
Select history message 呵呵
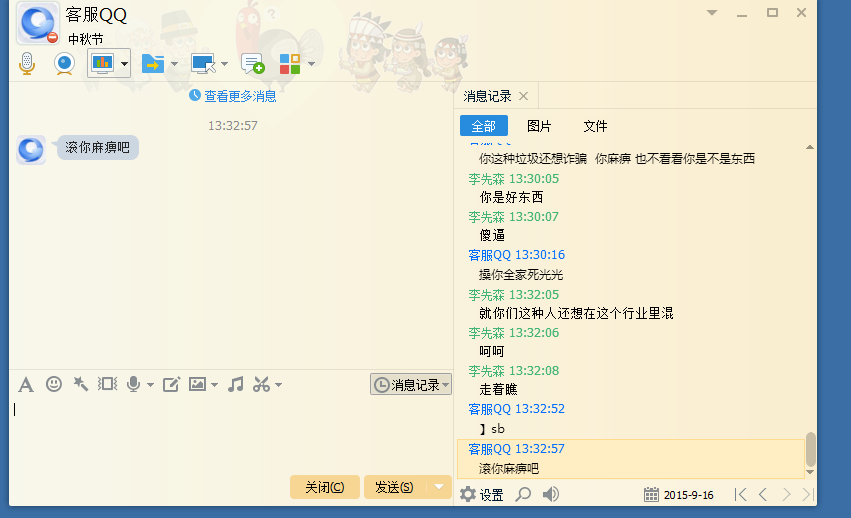click(x=492, y=351)
